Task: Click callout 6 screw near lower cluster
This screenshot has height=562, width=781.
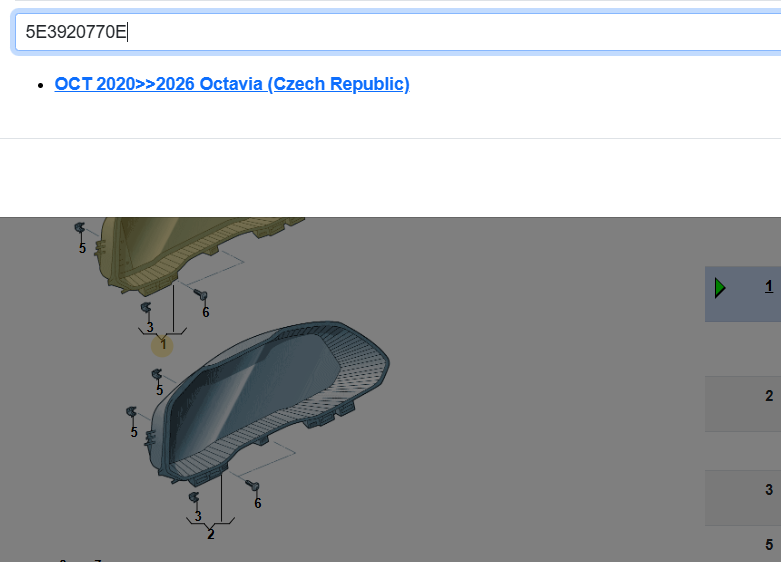Action: [x=257, y=503]
